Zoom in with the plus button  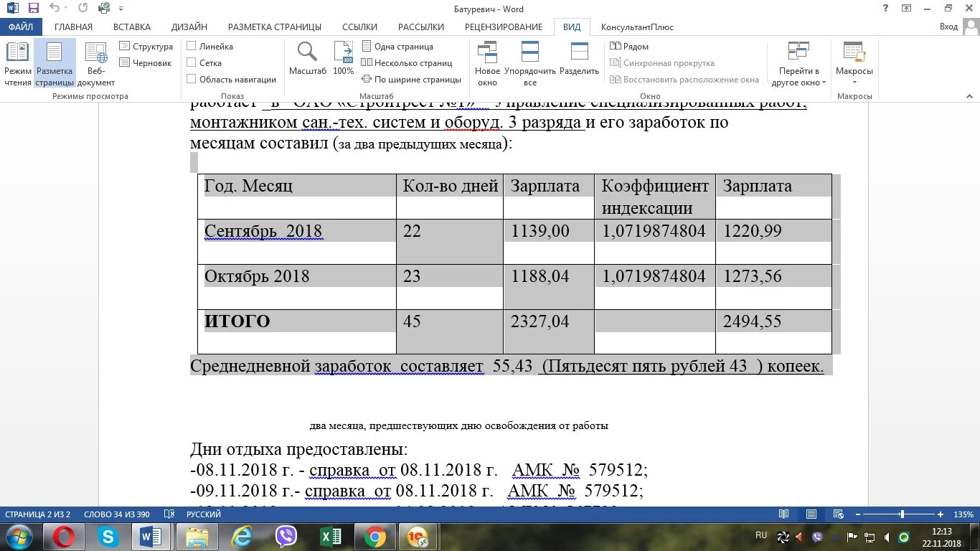[941, 514]
